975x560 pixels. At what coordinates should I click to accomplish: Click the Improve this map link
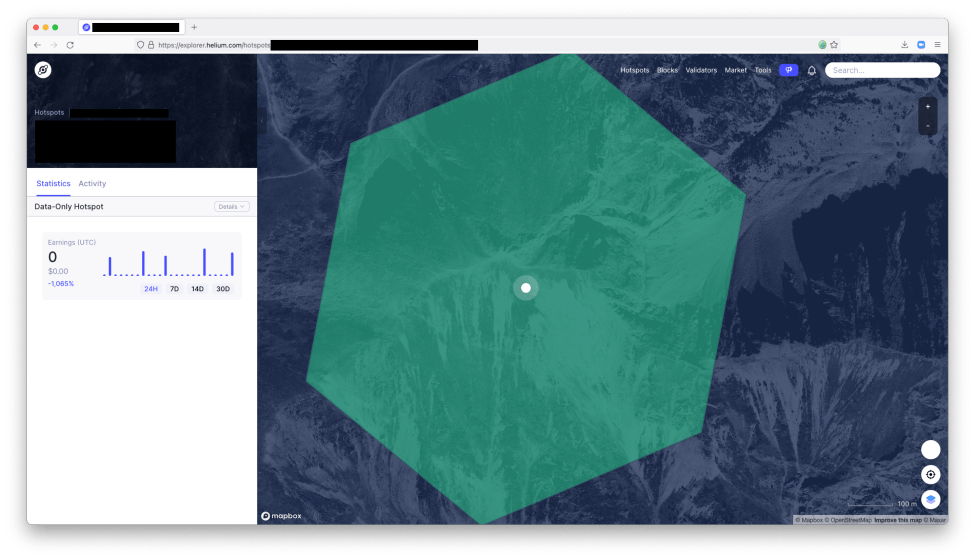tap(897, 520)
